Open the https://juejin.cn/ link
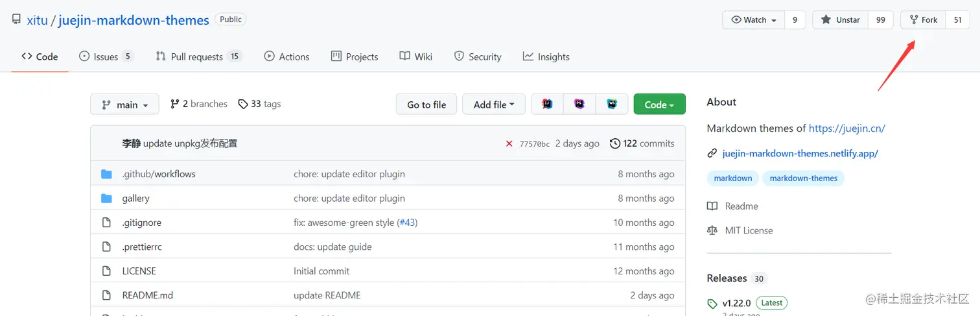The image size is (980, 316). pyautogui.click(x=847, y=128)
